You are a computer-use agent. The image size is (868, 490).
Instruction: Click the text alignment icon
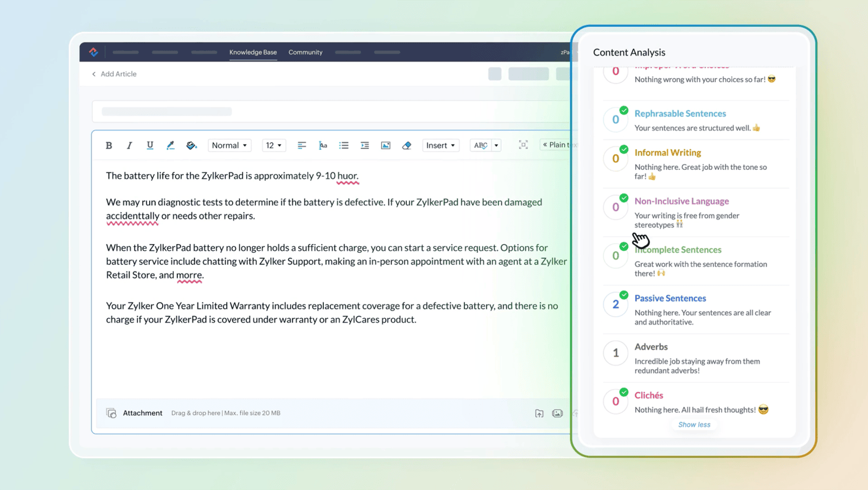[x=302, y=145]
